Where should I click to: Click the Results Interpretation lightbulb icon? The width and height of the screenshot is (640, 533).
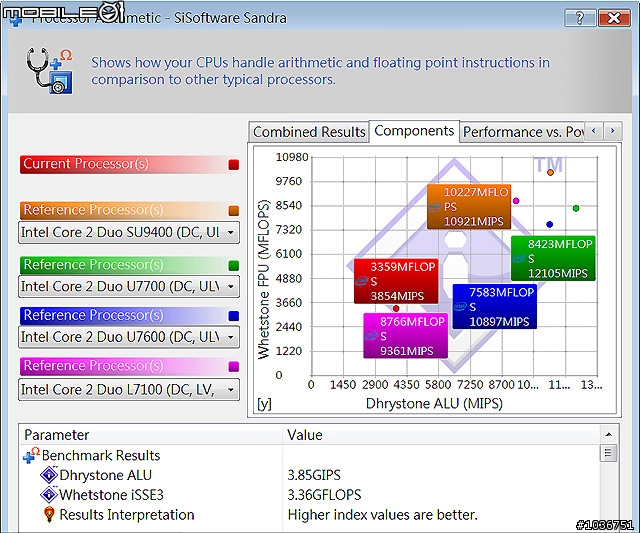[x=49, y=515]
